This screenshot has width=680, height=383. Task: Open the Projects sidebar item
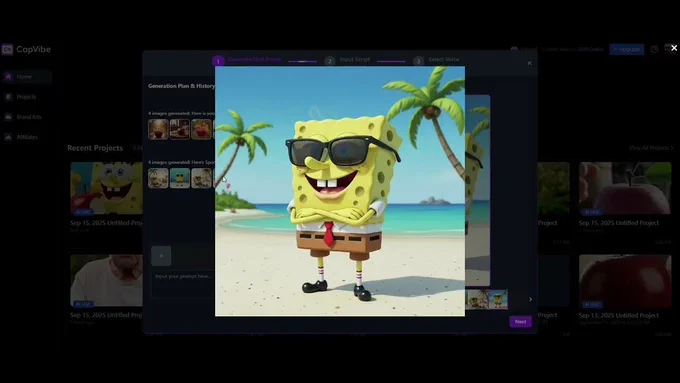point(26,97)
